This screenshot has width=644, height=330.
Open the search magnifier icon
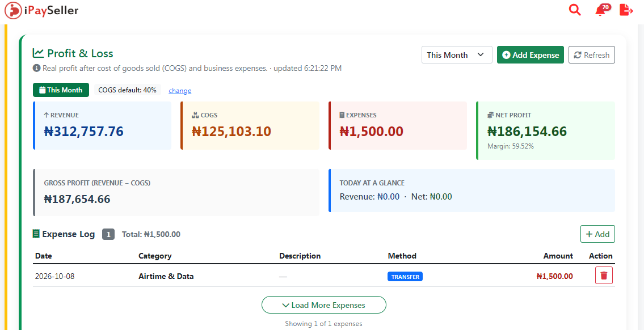pyautogui.click(x=575, y=10)
